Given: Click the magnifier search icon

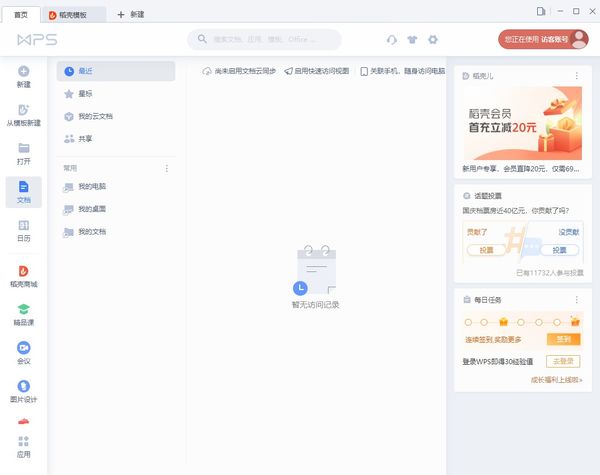Looking at the screenshot, I should tap(202, 39).
